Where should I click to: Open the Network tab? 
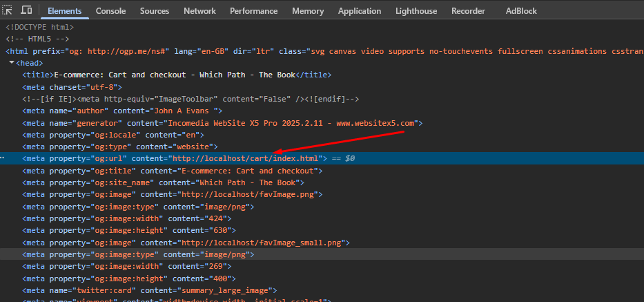point(199,11)
